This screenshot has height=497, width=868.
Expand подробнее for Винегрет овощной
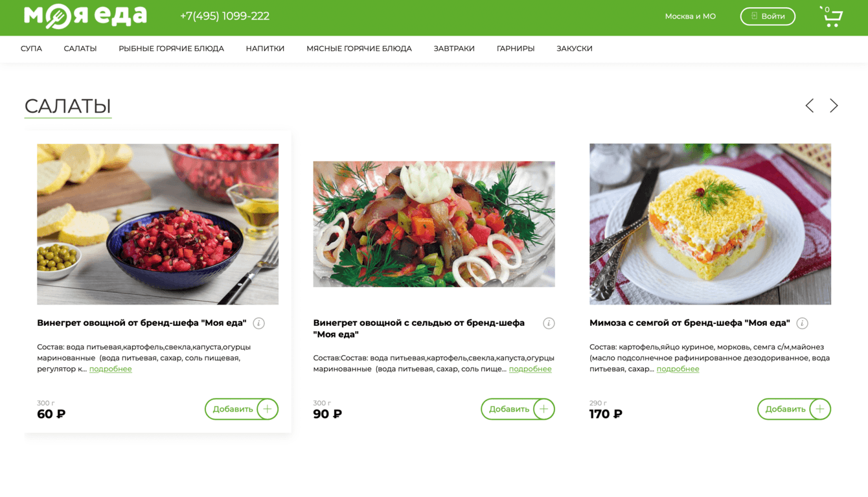pos(110,369)
